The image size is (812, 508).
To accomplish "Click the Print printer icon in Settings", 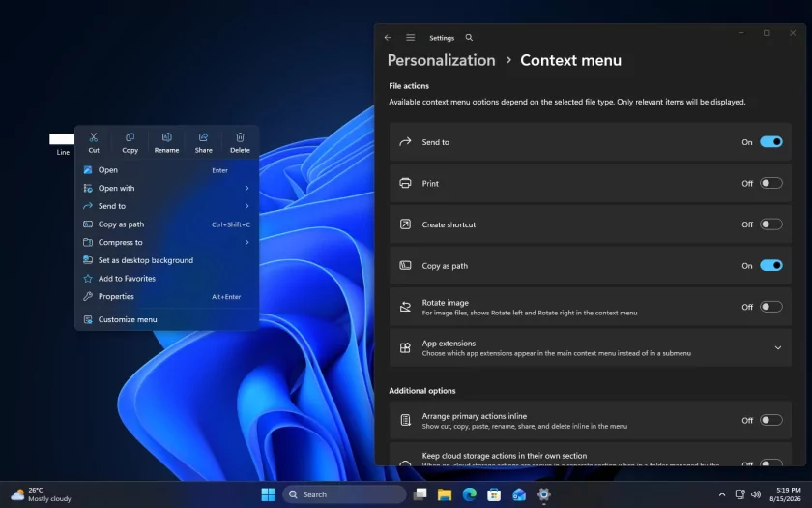I will (405, 183).
